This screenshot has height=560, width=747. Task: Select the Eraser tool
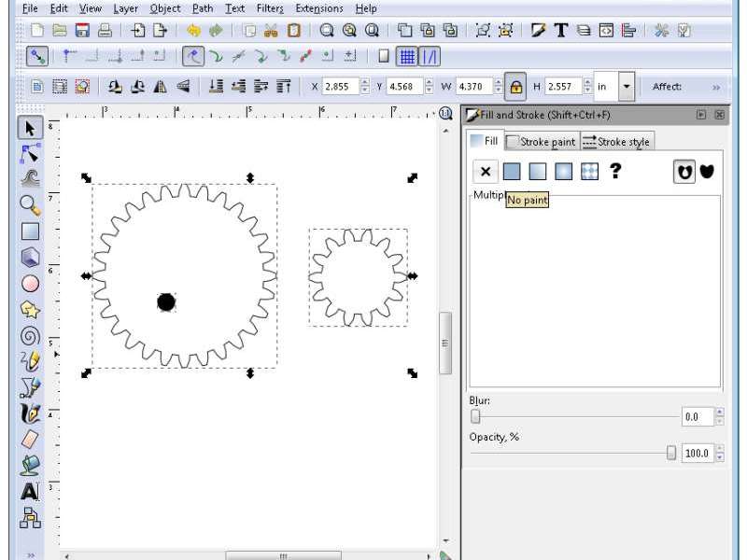click(30, 439)
